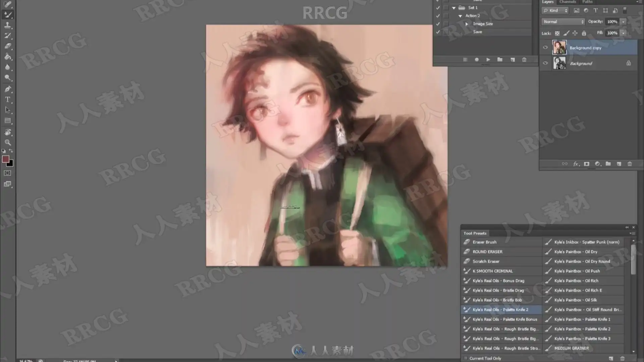Switch to the Paths tab

(587, 2)
